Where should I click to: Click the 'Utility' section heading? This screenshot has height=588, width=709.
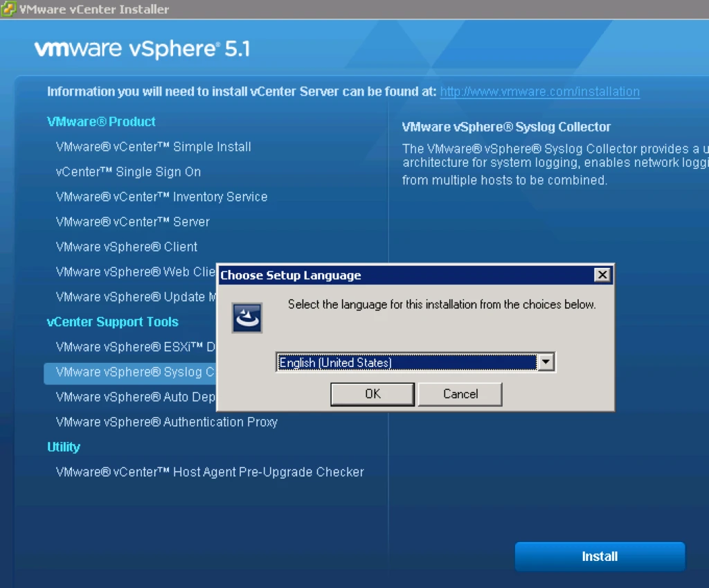click(64, 447)
